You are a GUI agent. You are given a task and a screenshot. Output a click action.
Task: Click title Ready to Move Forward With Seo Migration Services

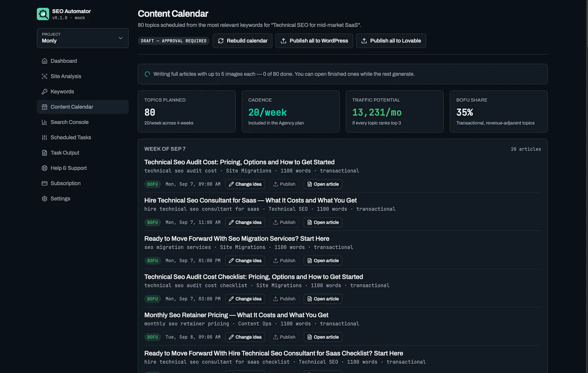tap(237, 238)
